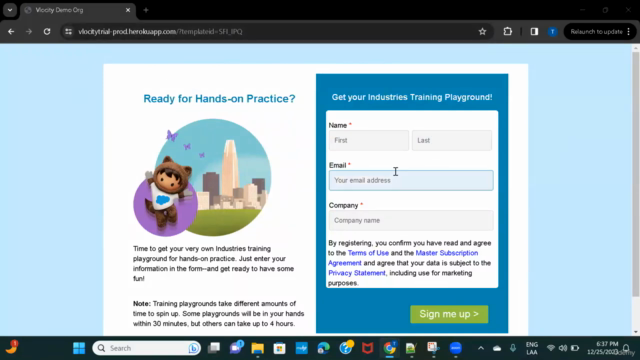Open Microsoft Edge from taskbar
640x360 pixels.
pyautogui.click(x=324, y=348)
